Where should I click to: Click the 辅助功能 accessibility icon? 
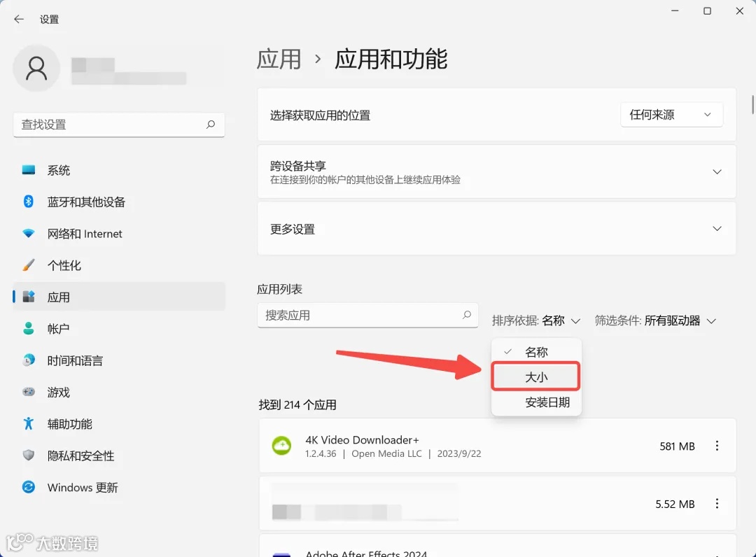(x=29, y=423)
